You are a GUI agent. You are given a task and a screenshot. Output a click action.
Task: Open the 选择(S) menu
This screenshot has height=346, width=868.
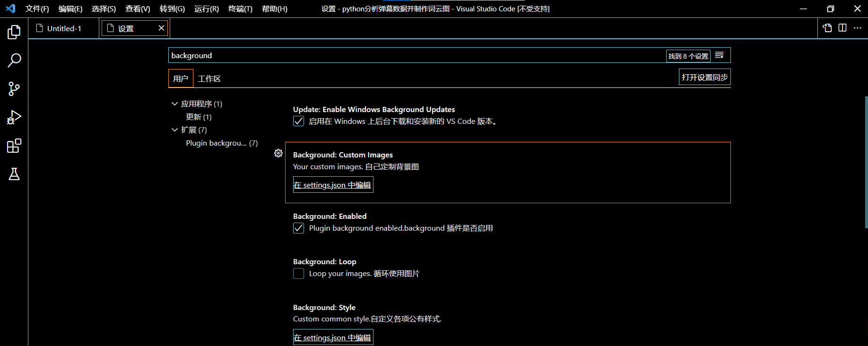[x=104, y=9]
